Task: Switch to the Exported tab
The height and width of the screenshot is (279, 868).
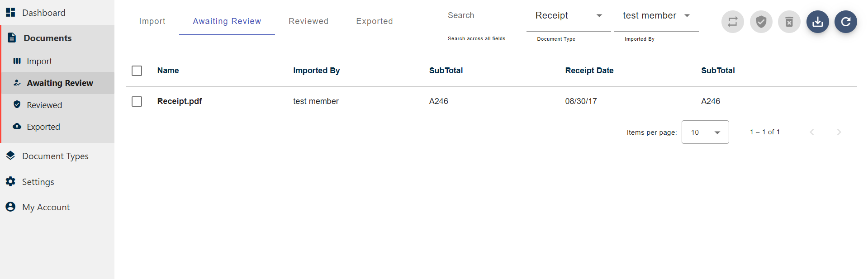Action: click(374, 21)
